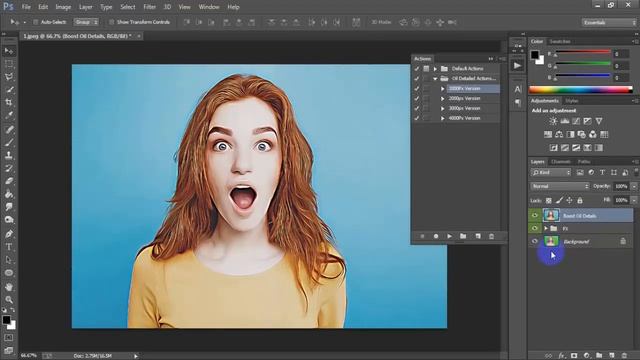The height and width of the screenshot is (360, 640).
Task: Click the Delete action trash icon
Action: (x=491, y=236)
